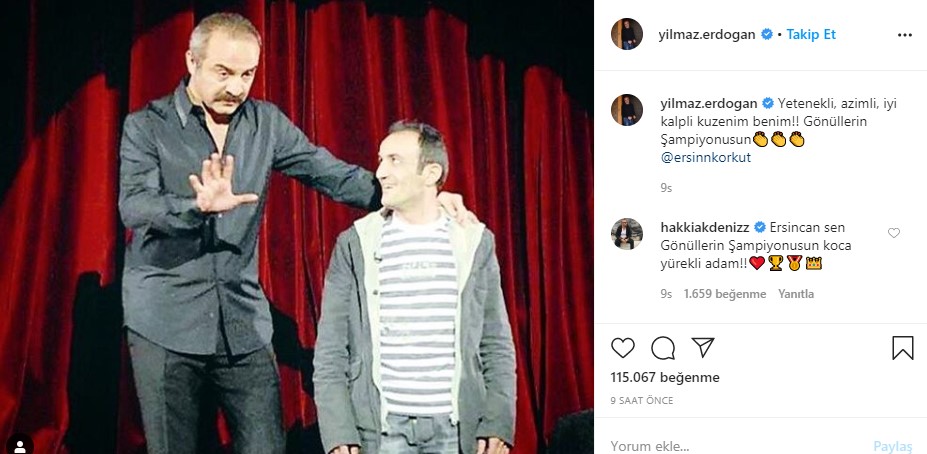
Task: Share post via paper plane icon
Action: [703, 348]
